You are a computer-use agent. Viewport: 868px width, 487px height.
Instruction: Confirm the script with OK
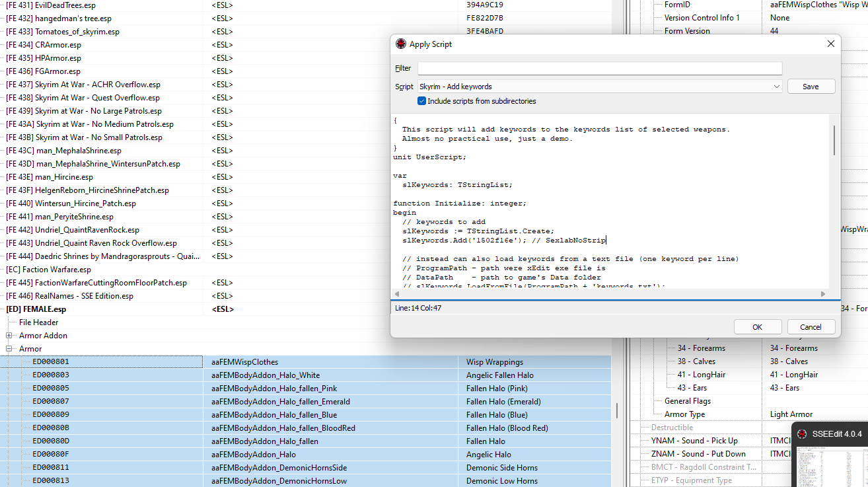(758, 327)
